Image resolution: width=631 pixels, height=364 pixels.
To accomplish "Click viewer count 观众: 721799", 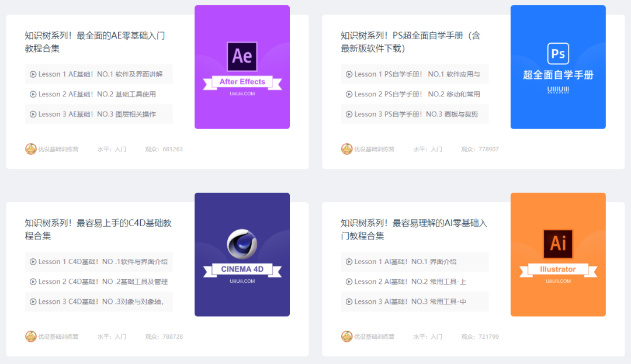I will pyautogui.click(x=480, y=337).
